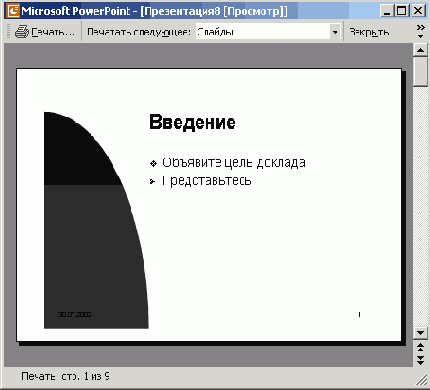Viewport: 430px width, 390px height.
Task: Click bullet text Объявите цель доклада
Action: point(234,163)
